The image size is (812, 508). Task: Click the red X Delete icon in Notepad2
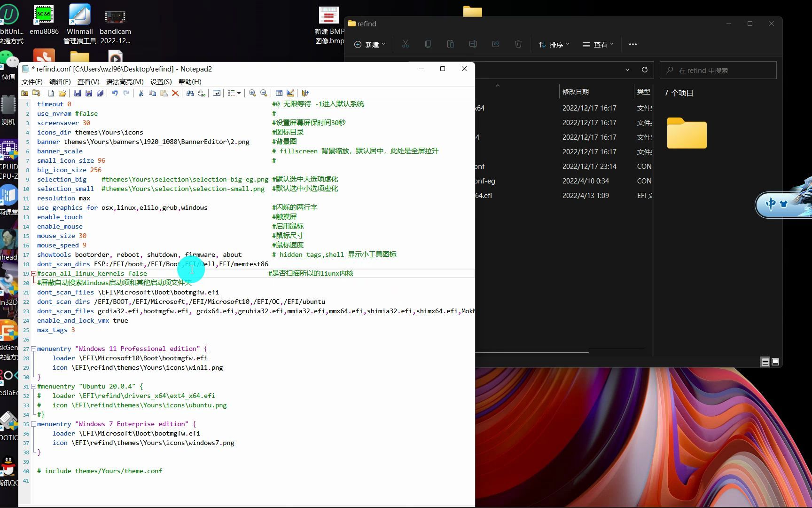(175, 93)
